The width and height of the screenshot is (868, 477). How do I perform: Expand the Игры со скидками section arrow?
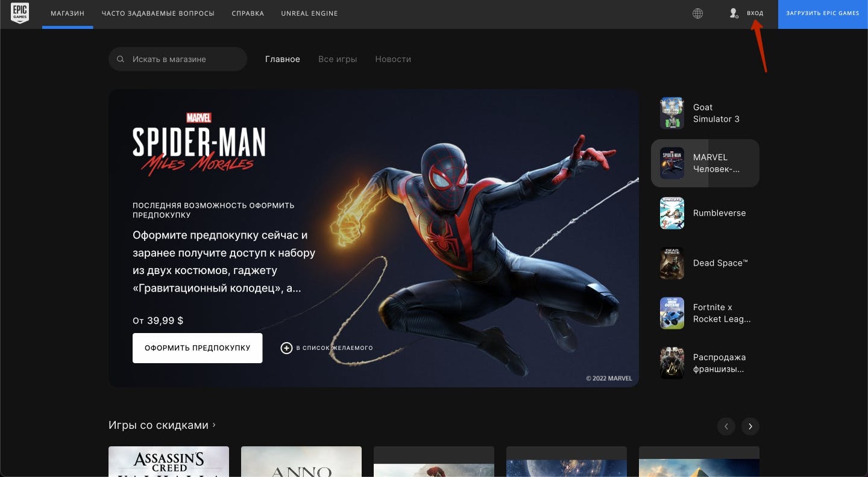[x=214, y=425]
